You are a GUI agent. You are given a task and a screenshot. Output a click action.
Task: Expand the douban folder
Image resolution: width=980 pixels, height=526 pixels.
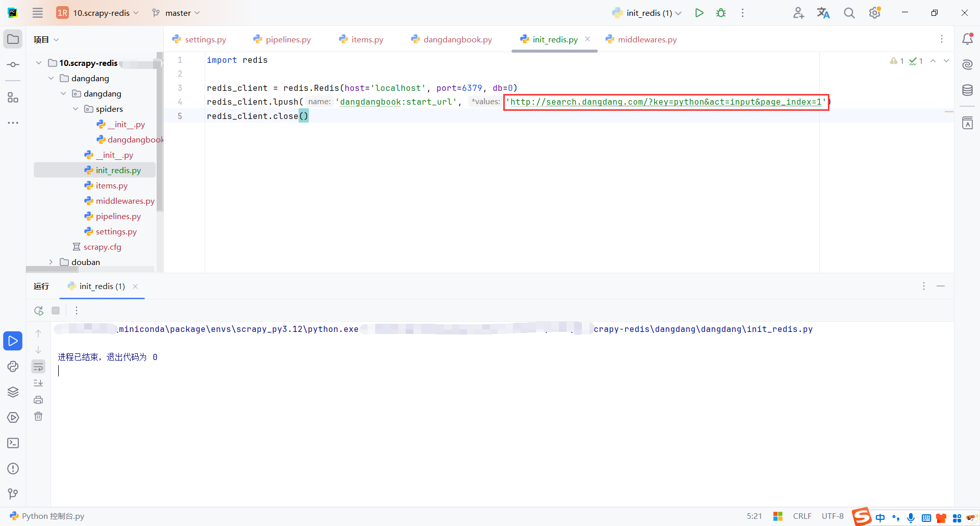coord(51,262)
